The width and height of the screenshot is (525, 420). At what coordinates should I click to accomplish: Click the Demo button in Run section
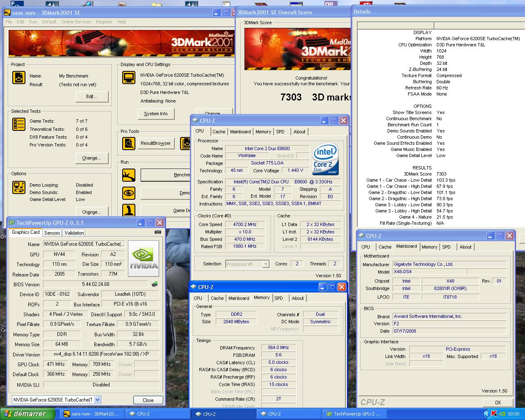click(x=166, y=193)
